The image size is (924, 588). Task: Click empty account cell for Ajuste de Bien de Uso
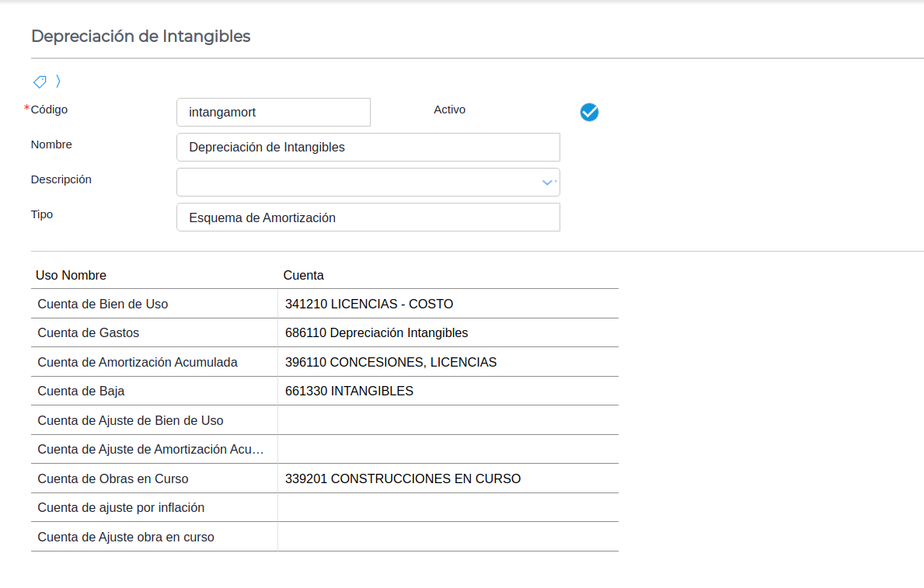448,420
